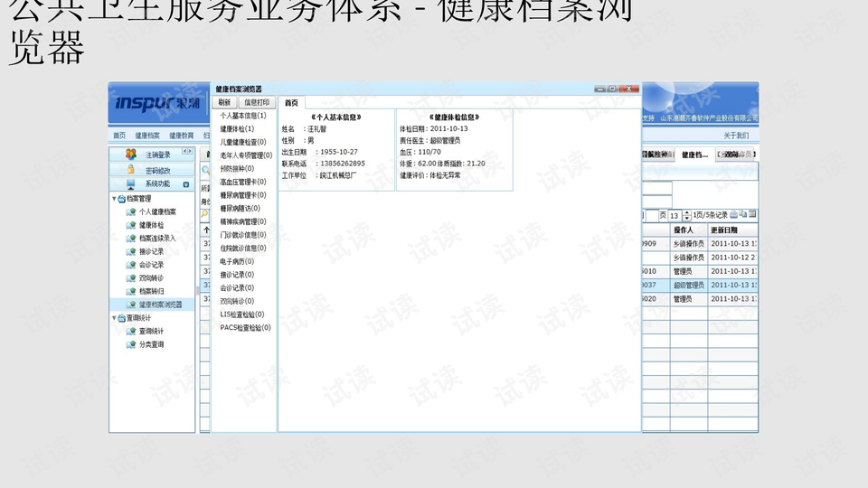Click the 刷新 refresh button
The height and width of the screenshot is (488, 868).
[x=224, y=103]
